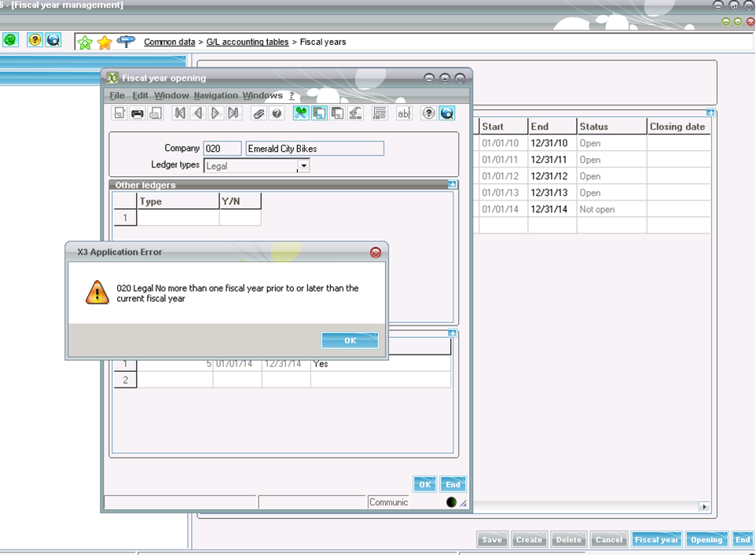The image size is (756, 555).
Task: Open the G/L accounting tables breadcrumb link
Action: (247, 42)
